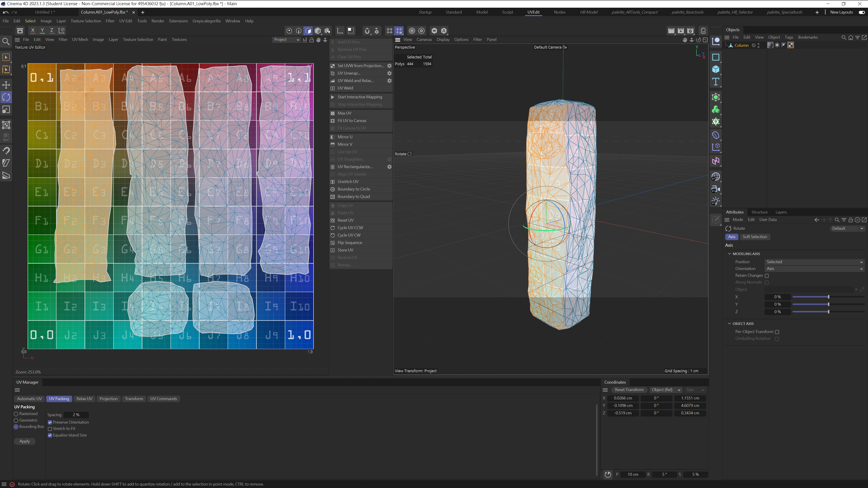
Task: Enable Retain Changes checkbox
Action: point(767,275)
